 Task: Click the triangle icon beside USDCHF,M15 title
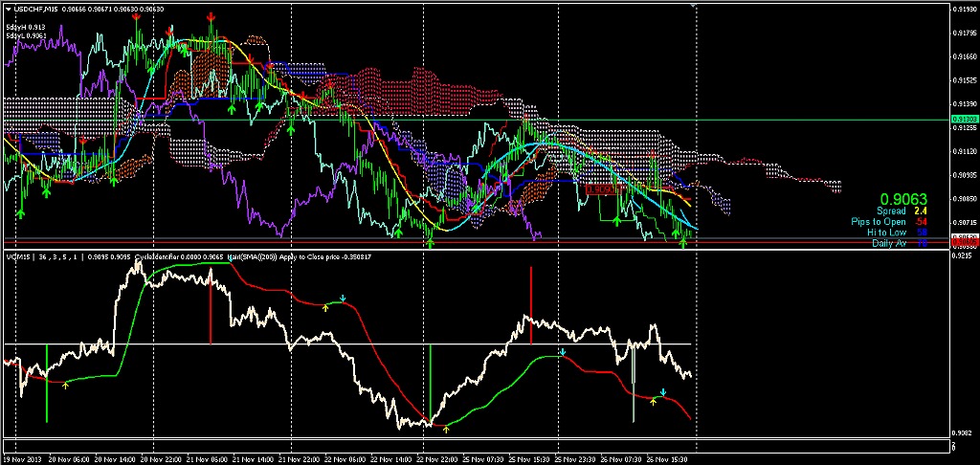pos(8,9)
